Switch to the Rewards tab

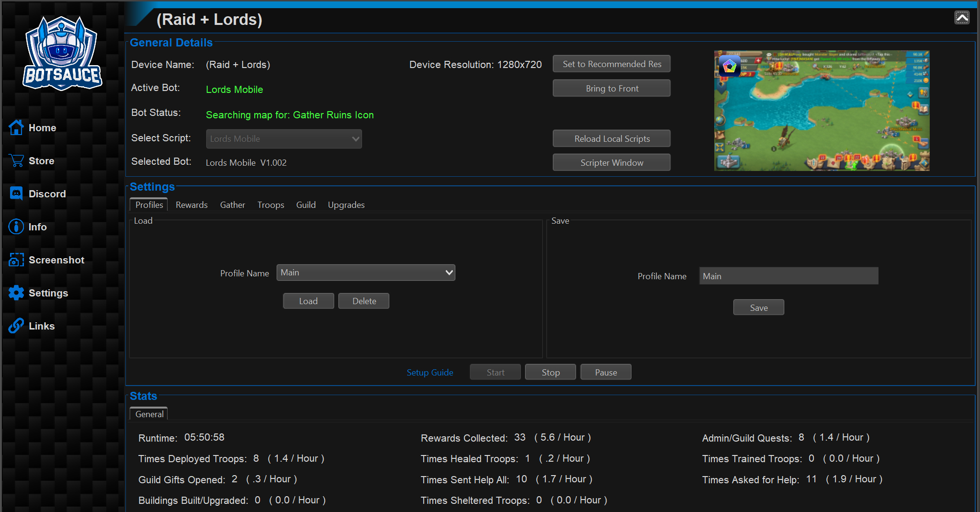click(x=191, y=205)
